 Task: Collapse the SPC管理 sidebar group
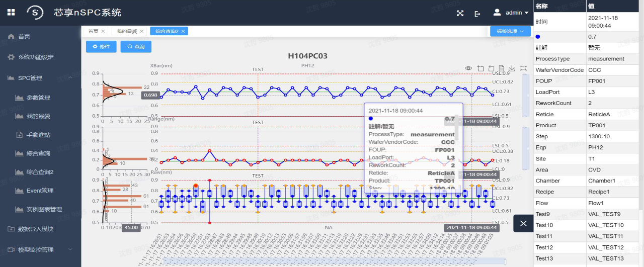tap(40, 78)
